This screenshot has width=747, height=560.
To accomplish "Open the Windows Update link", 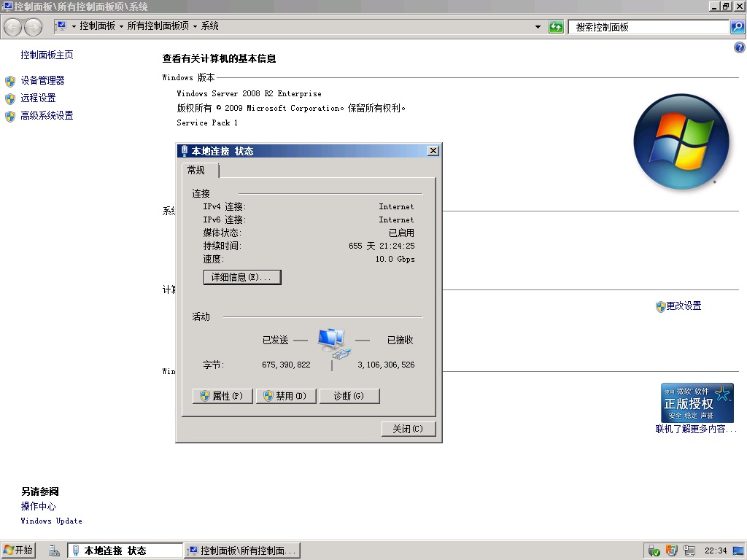I will point(52,521).
